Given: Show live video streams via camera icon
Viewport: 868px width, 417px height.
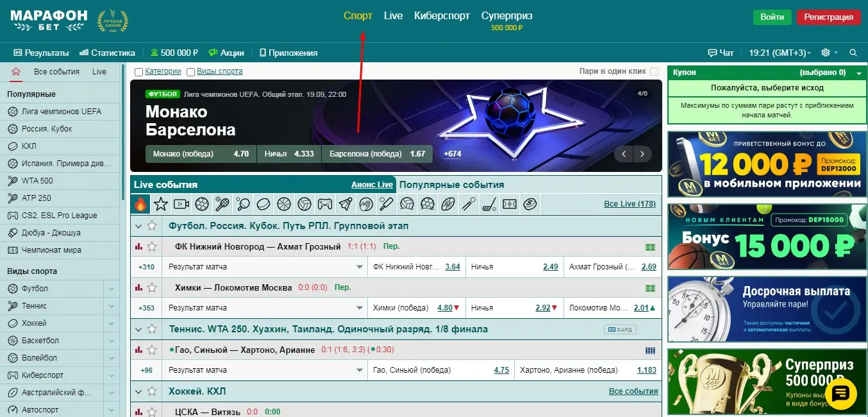Looking at the screenshot, I should [181, 204].
